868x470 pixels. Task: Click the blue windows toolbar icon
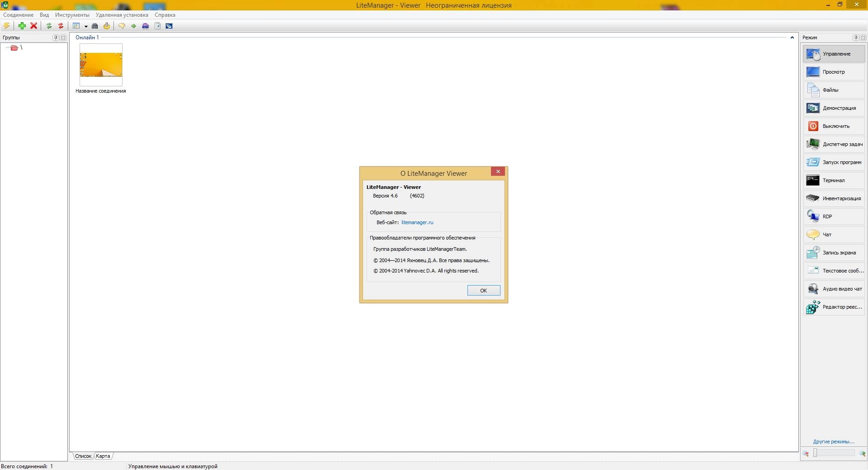[169, 26]
